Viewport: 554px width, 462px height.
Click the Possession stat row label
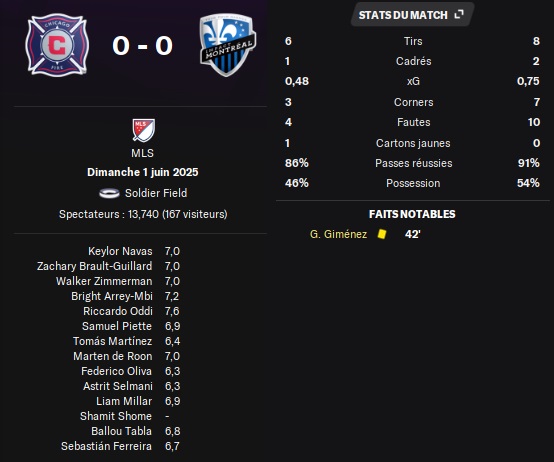pos(413,183)
